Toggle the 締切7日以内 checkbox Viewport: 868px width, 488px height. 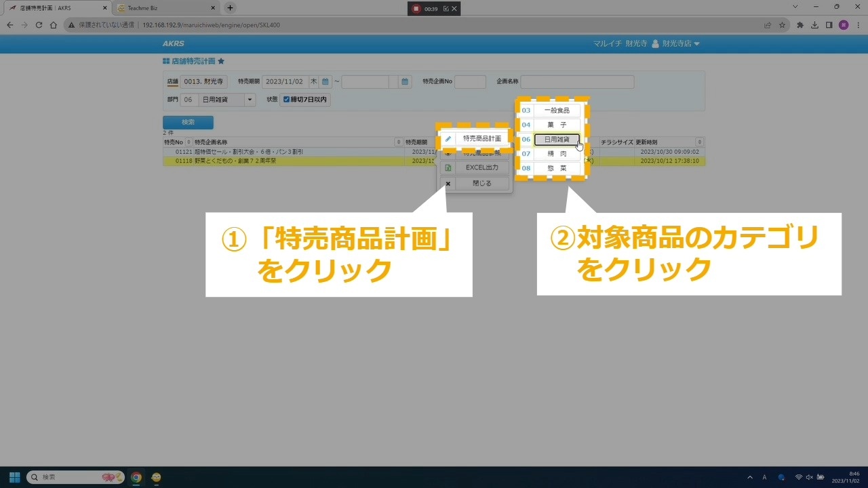287,100
